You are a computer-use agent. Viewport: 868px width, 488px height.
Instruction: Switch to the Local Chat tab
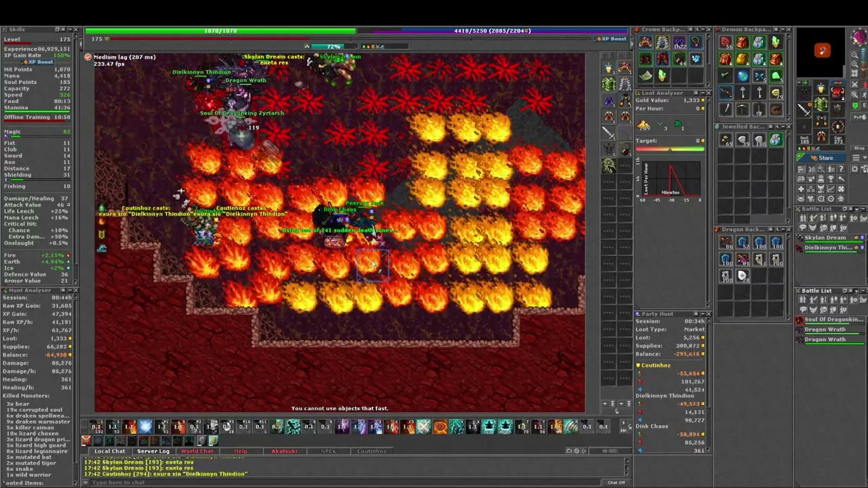pos(110,451)
